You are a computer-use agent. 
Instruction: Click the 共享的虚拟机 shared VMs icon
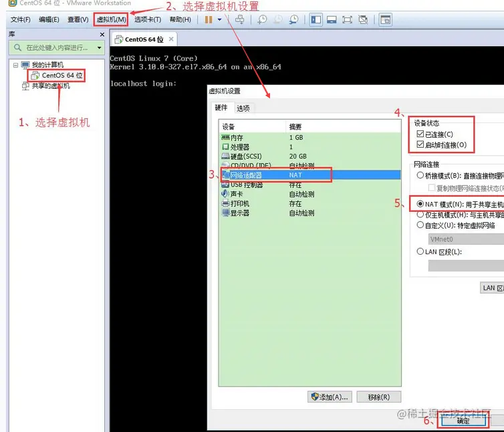tap(25, 86)
